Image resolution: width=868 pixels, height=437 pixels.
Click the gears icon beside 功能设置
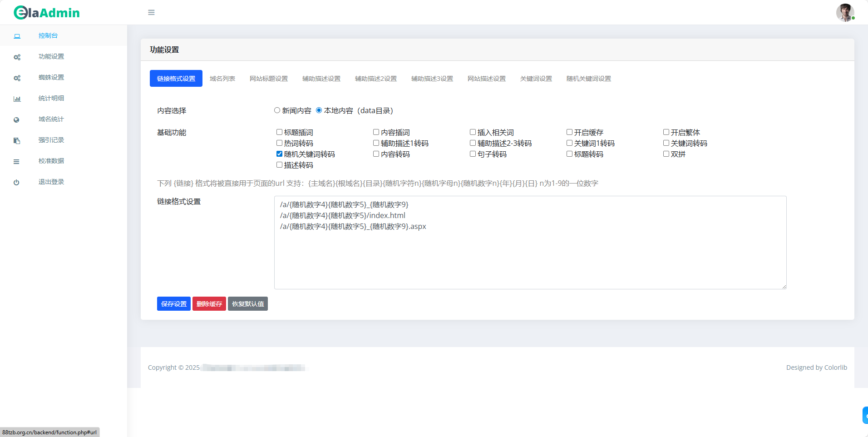(17, 57)
